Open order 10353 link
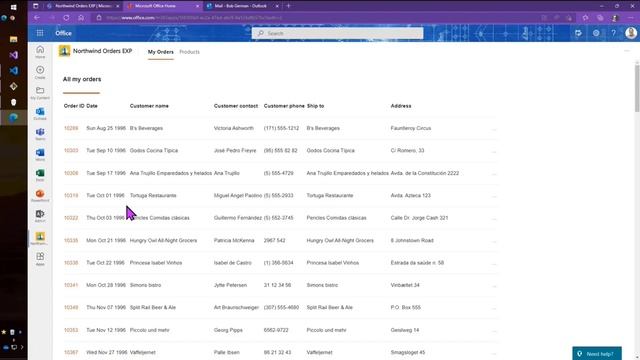The height and width of the screenshot is (360, 640). (x=71, y=330)
